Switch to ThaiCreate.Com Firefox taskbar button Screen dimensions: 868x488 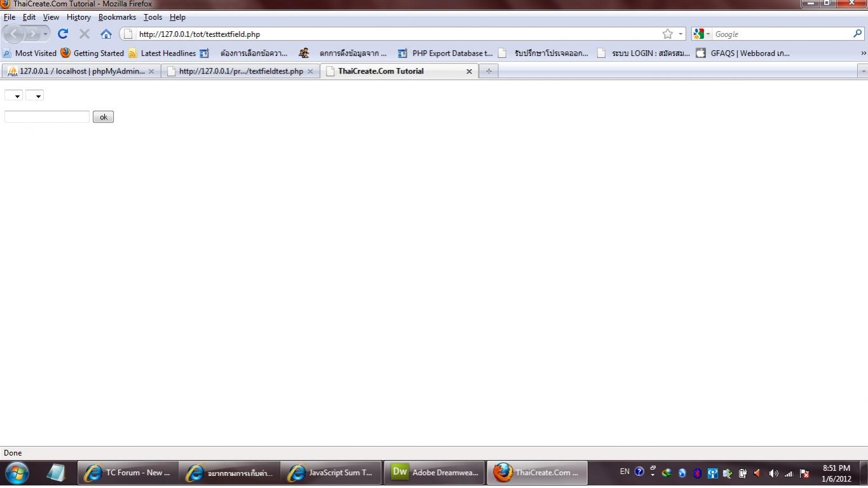(537, 473)
